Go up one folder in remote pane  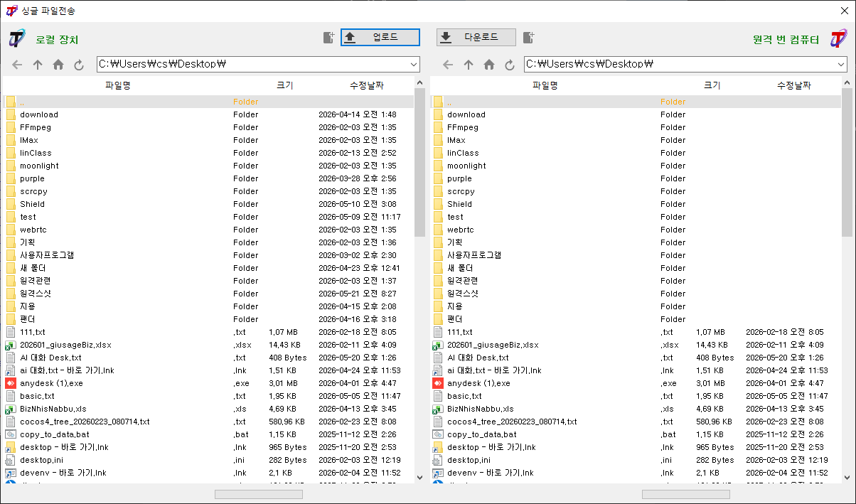point(468,65)
